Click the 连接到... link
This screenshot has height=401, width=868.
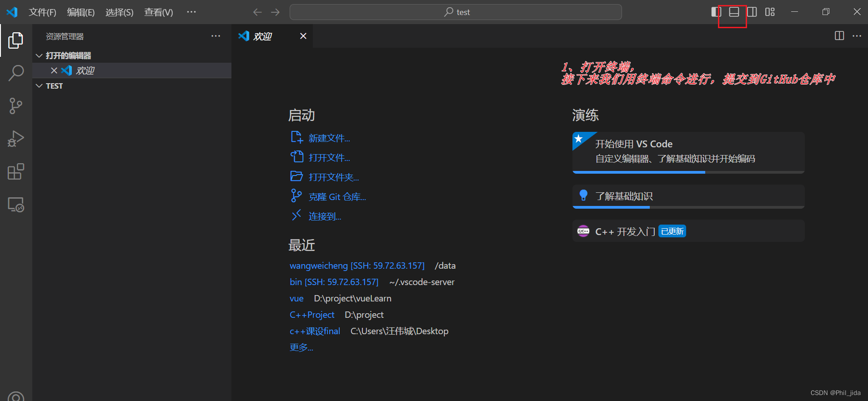325,216
